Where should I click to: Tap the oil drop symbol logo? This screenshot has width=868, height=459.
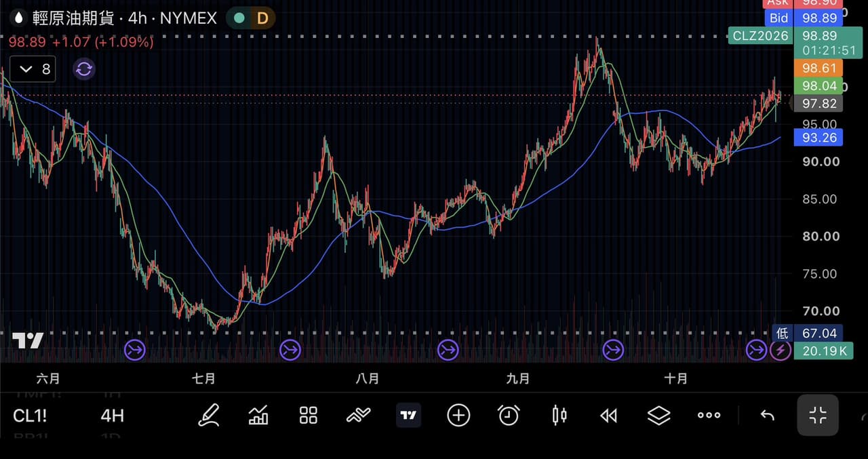[18, 18]
